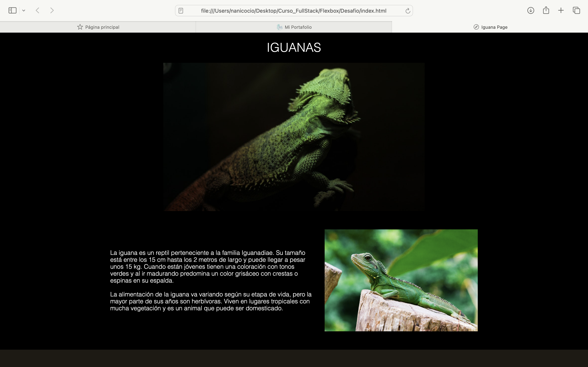Click the compass icon on Iguana Page tab
Image resolution: width=588 pixels, height=367 pixels.
click(x=476, y=27)
